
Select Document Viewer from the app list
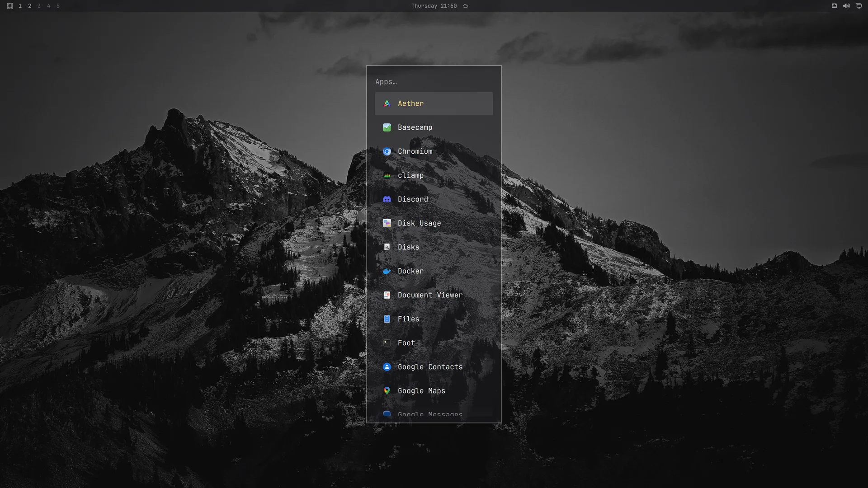point(434,295)
